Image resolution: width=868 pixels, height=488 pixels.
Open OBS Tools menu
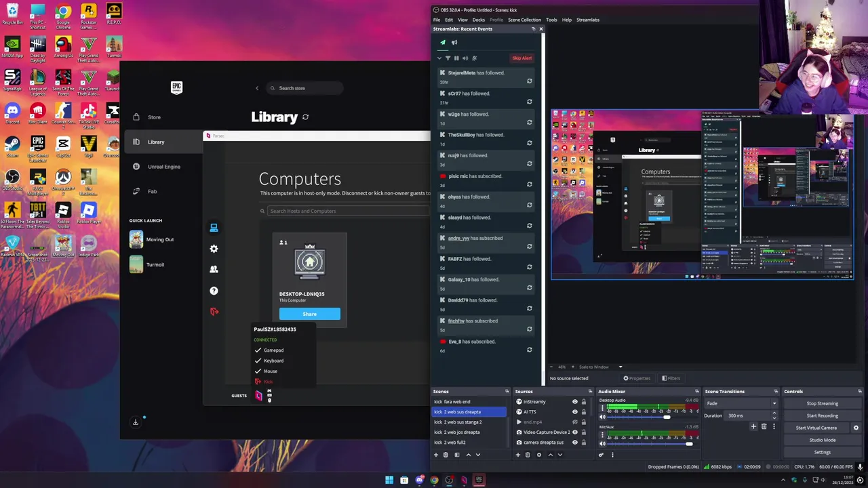click(x=551, y=20)
